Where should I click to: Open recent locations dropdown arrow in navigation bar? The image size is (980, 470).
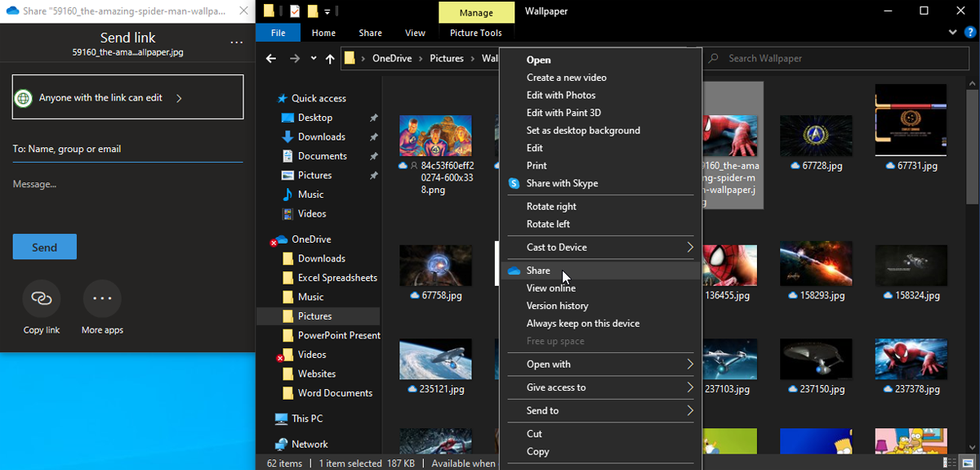313,59
